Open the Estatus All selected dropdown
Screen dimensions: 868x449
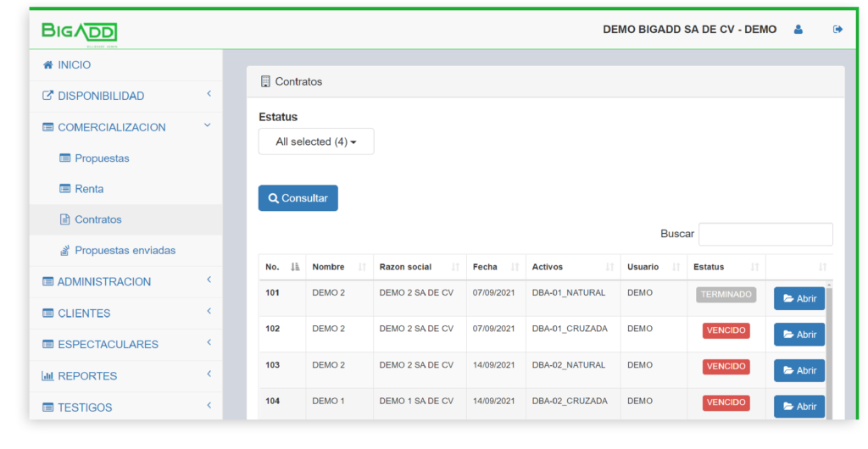coord(315,141)
